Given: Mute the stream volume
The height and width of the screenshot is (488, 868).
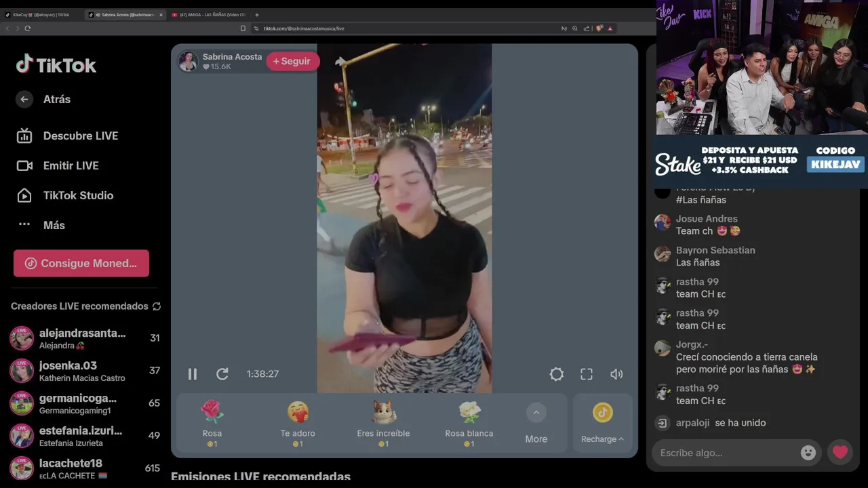Looking at the screenshot, I should (616, 374).
